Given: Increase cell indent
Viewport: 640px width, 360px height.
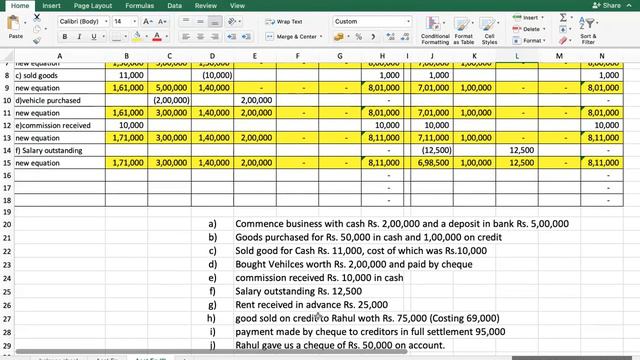Looking at the screenshot, I should 246,37.
